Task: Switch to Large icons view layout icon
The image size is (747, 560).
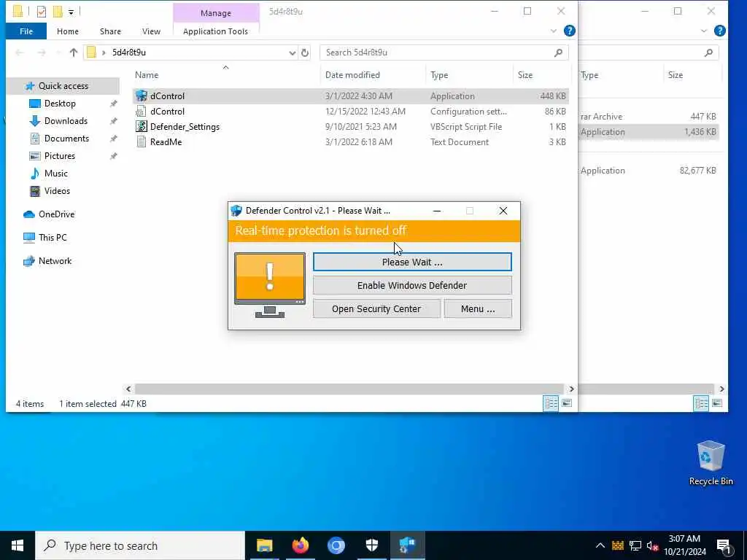Action: 567,403
